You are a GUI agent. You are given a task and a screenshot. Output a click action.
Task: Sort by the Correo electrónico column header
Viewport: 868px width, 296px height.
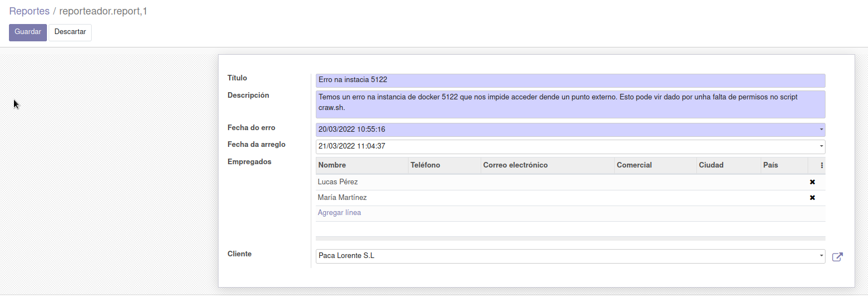pos(548,165)
